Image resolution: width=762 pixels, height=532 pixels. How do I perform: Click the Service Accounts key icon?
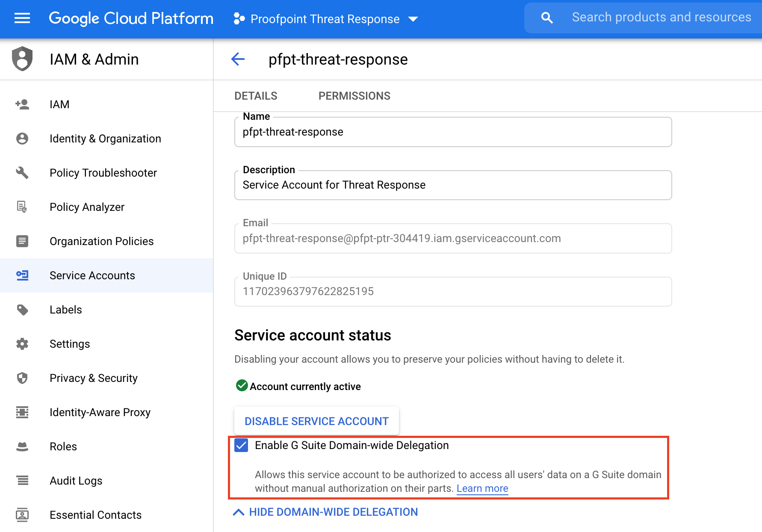pos(22,275)
